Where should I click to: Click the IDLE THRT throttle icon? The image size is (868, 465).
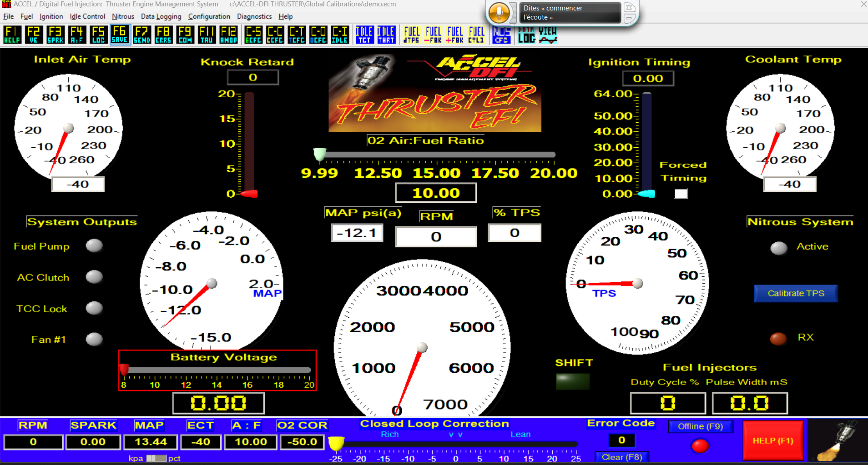tap(386, 35)
